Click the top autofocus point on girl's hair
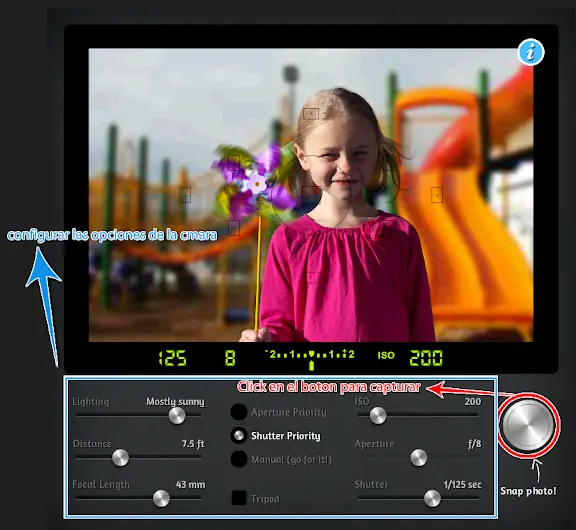The width and height of the screenshot is (576, 530). 311,114
